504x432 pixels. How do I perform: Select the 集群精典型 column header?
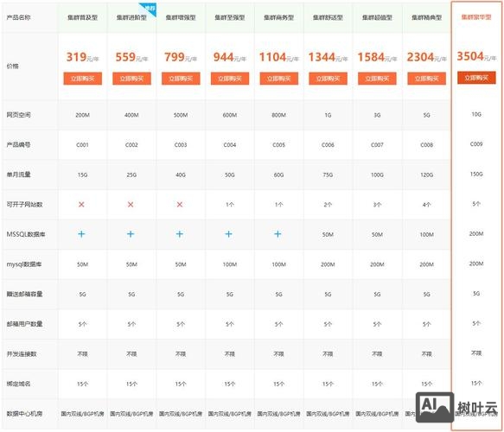(426, 17)
